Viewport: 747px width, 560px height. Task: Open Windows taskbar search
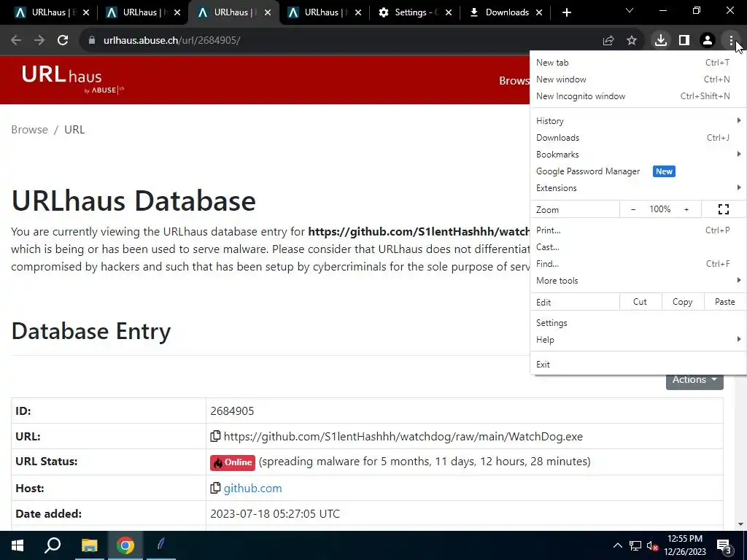(53, 545)
